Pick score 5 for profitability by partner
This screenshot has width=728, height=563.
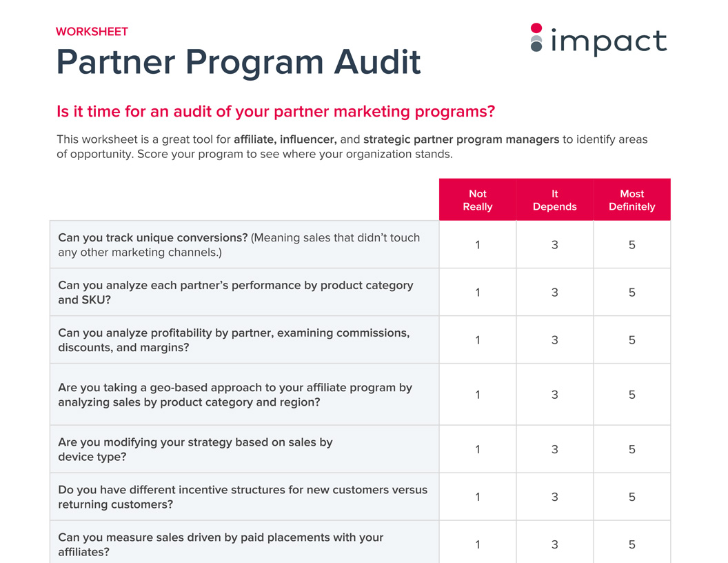click(x=631, y=340)
